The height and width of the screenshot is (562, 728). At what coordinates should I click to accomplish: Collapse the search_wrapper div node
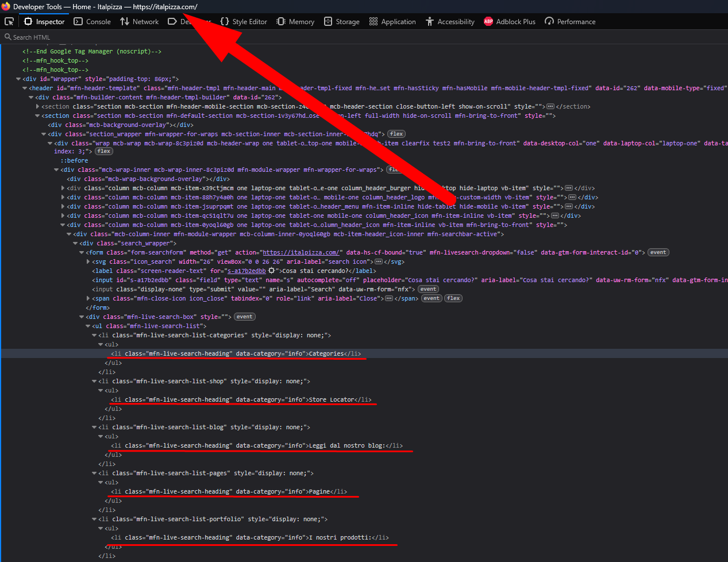coord(75,244)
